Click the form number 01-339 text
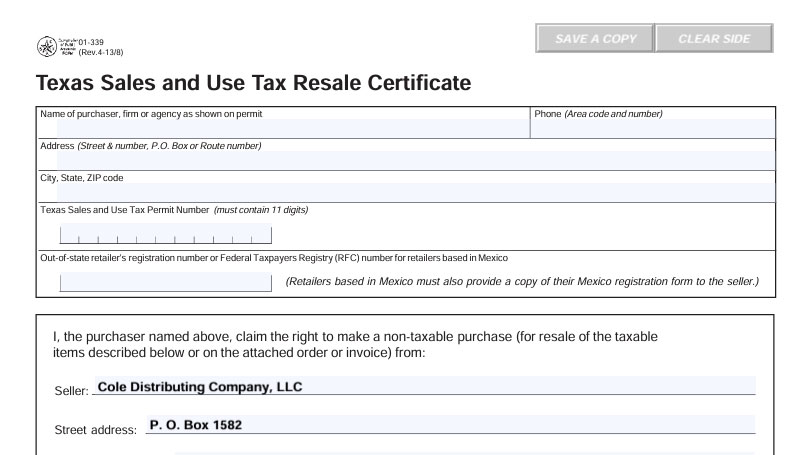The height and width of the screenshot is (455, 808). pyautogui.click(x=91, y=42)
